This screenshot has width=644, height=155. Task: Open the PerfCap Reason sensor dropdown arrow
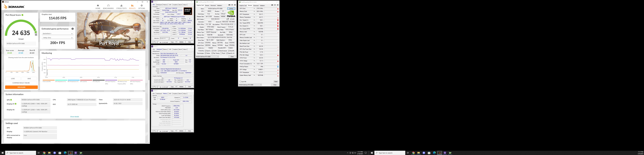click(254, 67)
